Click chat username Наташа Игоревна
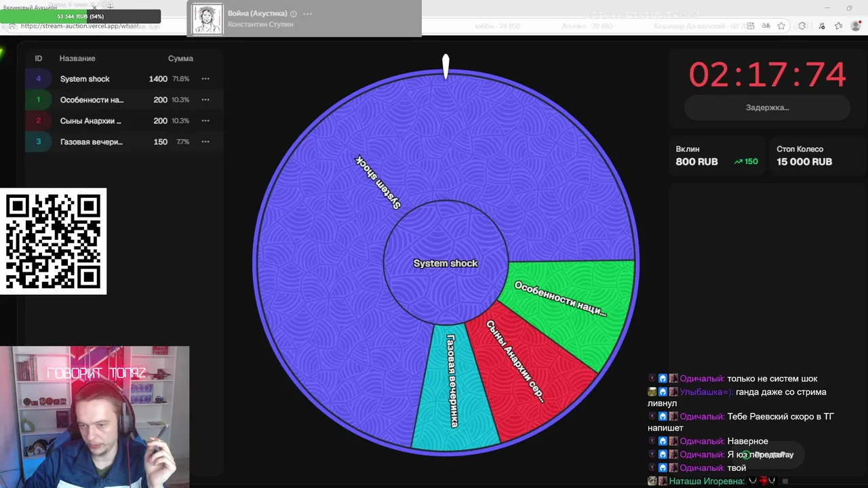The width and height of the screenshot is (868, 488). tap(707, 481)
